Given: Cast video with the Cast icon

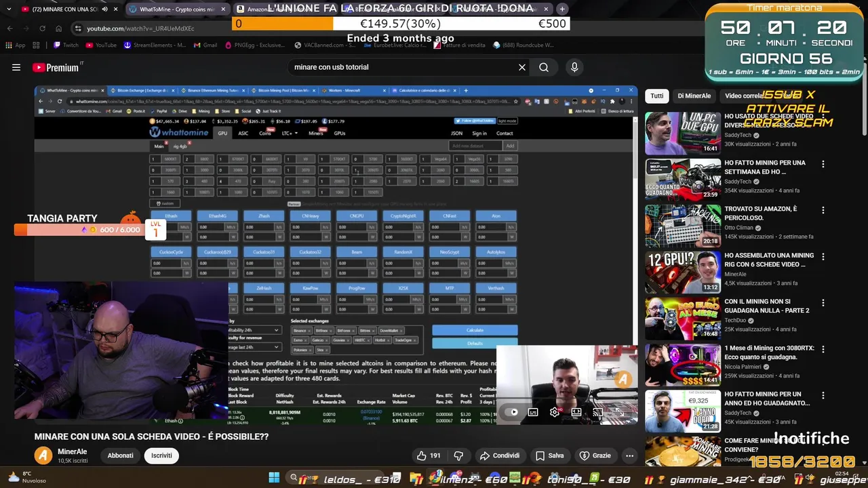Looking at the screenshot, I should [597, 411].
